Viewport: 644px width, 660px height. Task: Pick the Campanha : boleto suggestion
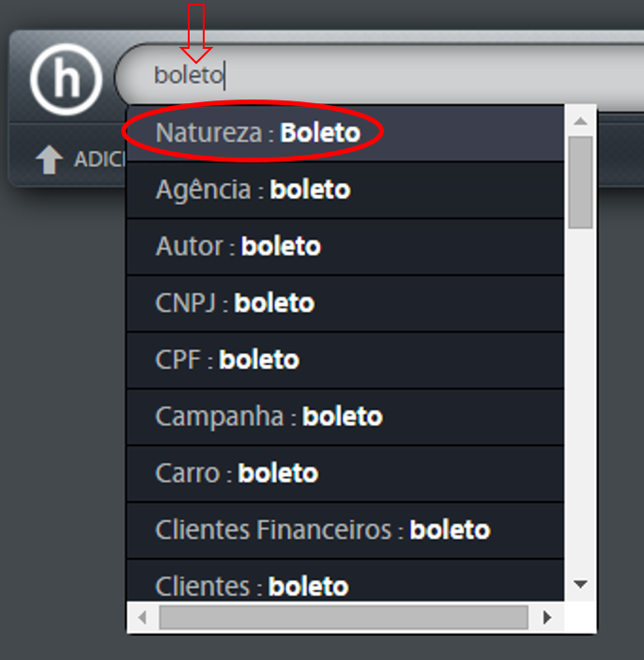(345, 417)
